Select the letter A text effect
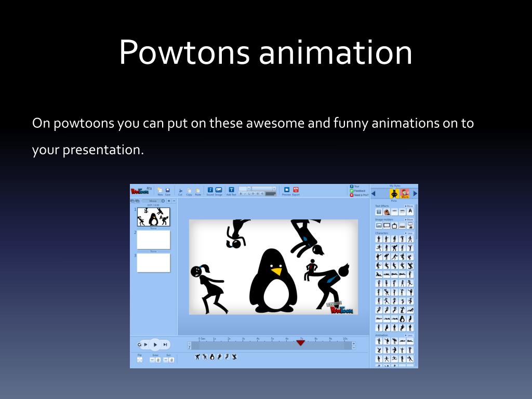Image resolution: width=532 pixels, height=399 pixels. [410, 212]
